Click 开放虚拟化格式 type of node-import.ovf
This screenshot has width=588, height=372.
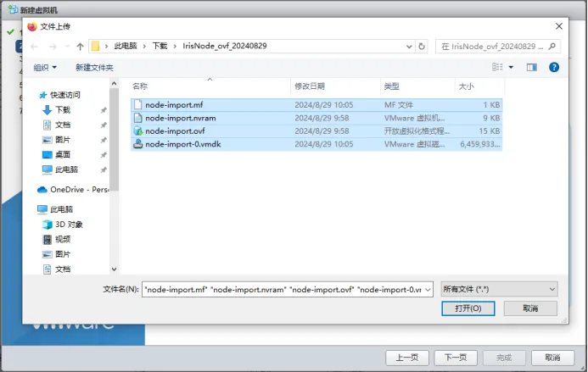point(417,131)
